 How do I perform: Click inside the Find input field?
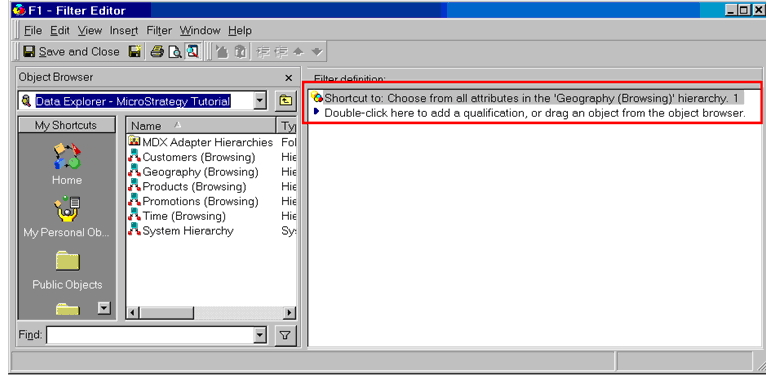[150, 335]
